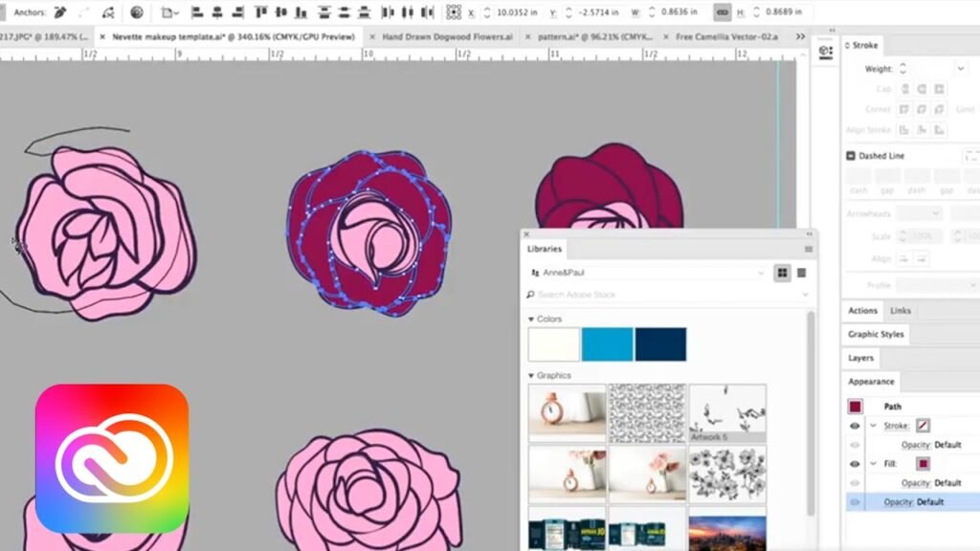Collapse Libraries panel with double-arrow icon

[x=810, y=234]
